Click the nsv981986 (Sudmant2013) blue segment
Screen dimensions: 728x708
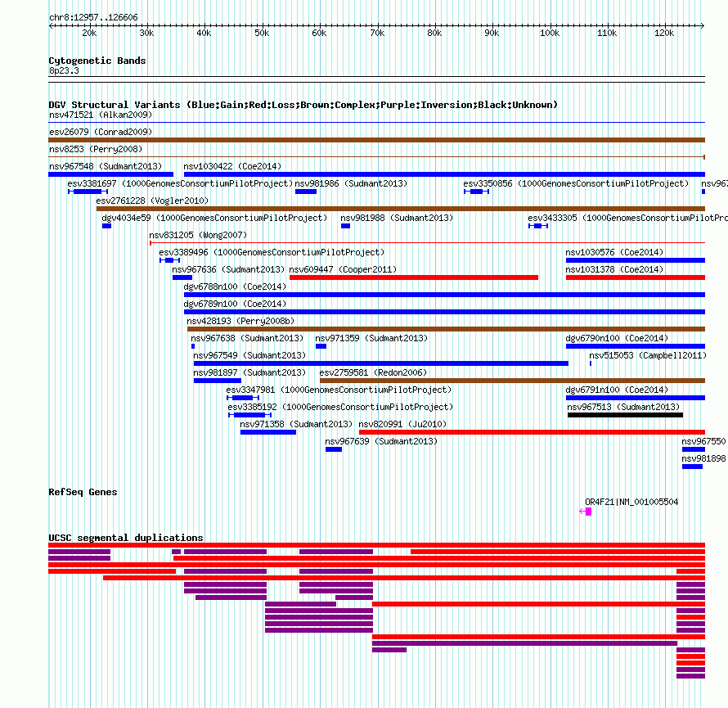pos(306,192)
